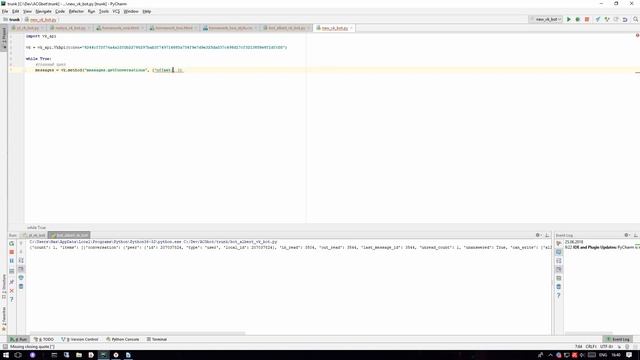Image resolution: width=640 pixels, height=360 pixels.
Task: Click the VCS commit icon
Action: [x=607, y=19]
